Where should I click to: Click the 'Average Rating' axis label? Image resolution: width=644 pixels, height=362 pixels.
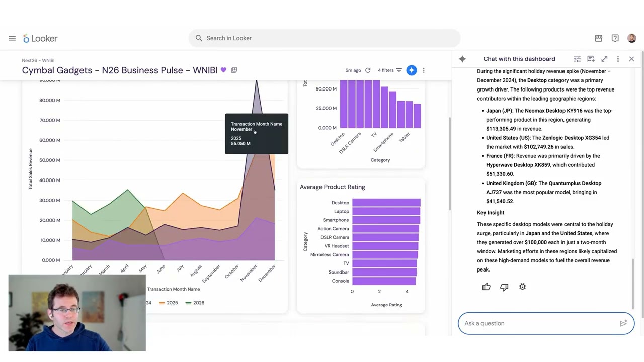click(386, 305)
